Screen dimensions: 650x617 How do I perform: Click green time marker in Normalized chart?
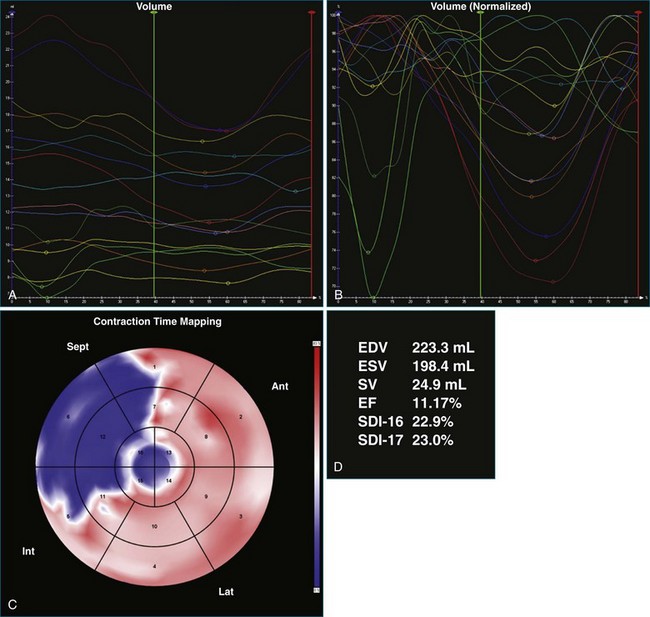[x=481, y=150]
